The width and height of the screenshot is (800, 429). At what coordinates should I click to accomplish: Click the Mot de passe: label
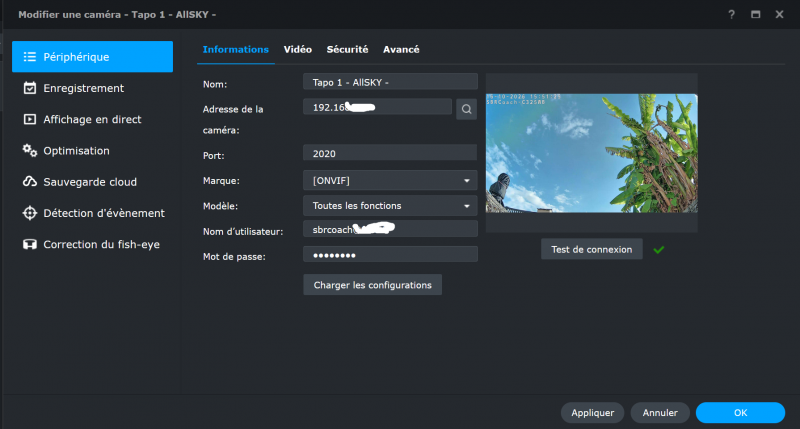[234, 257]
